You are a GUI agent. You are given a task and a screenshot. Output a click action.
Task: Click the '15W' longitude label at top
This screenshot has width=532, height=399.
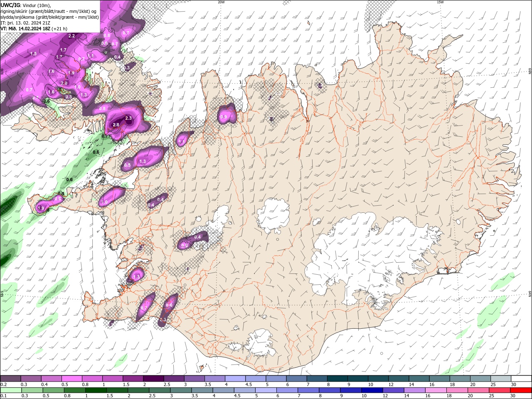click(440, 2)
